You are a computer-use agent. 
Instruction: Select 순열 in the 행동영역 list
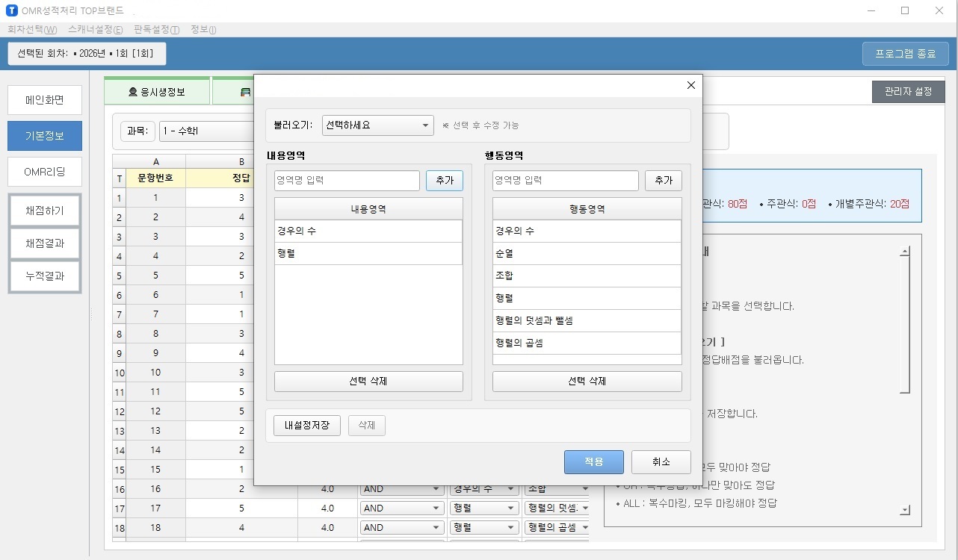click(x=587, y=254)
